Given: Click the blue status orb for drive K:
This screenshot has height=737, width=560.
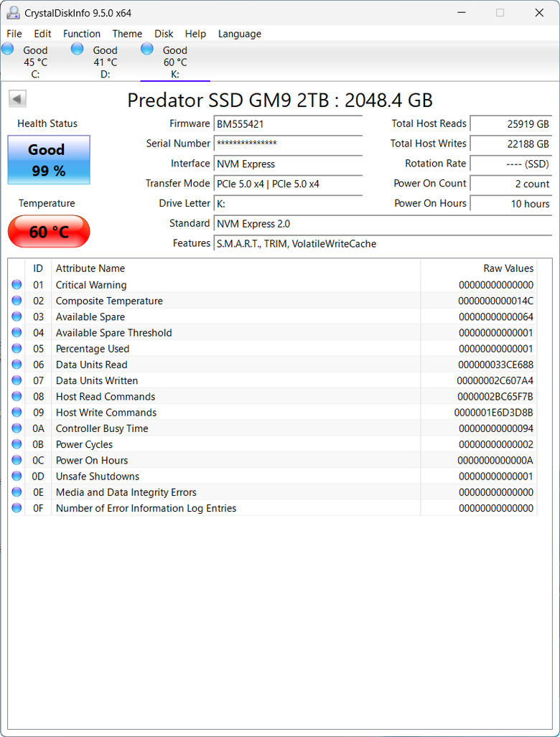Looking at the screenshot, I should click(146, 48).
